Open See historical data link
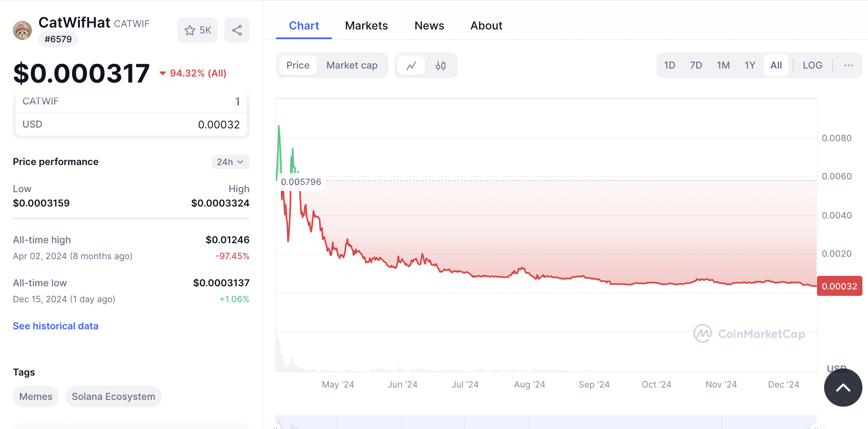Image resolution: width=868 pixels, height=429 pixels. click(55, 326)
